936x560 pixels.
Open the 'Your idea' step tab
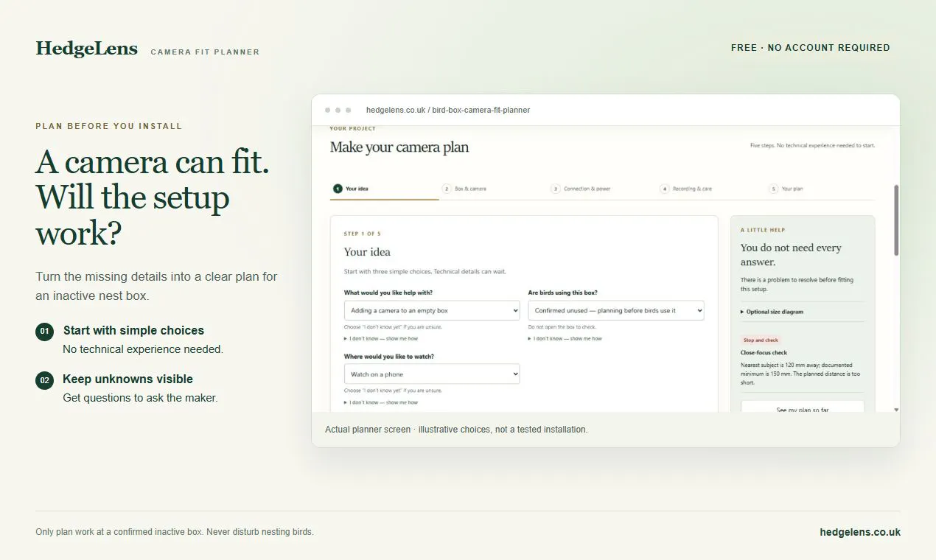pos(384,189)
